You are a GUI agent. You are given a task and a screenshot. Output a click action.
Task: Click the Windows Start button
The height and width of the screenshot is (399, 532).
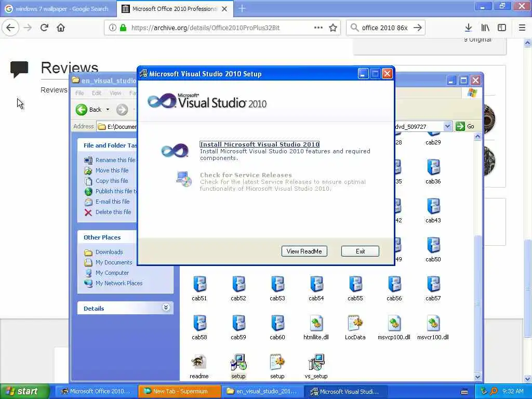tap(24, 391)
